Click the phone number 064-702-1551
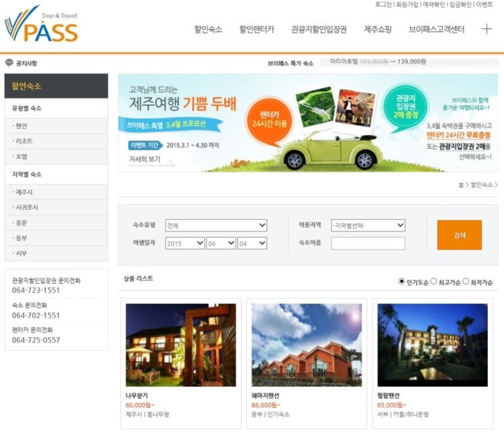504x437 pixels. (x=36, y=315)
